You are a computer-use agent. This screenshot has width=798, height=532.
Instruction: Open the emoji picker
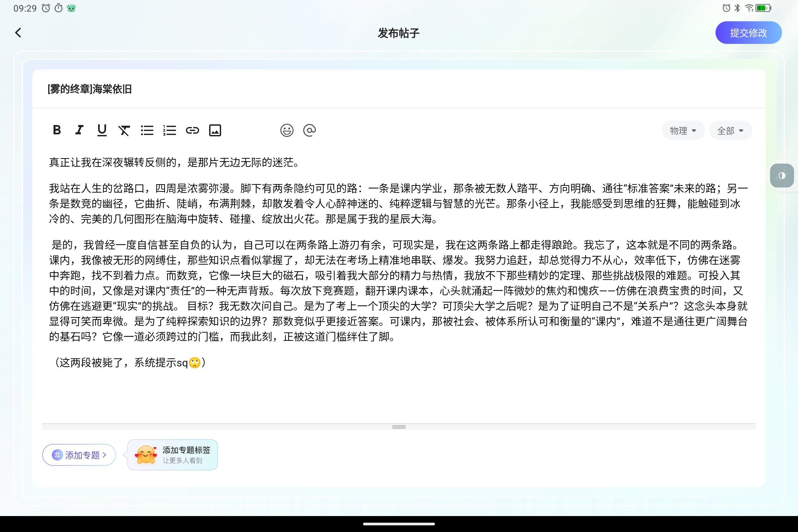(x=287, y=130)
